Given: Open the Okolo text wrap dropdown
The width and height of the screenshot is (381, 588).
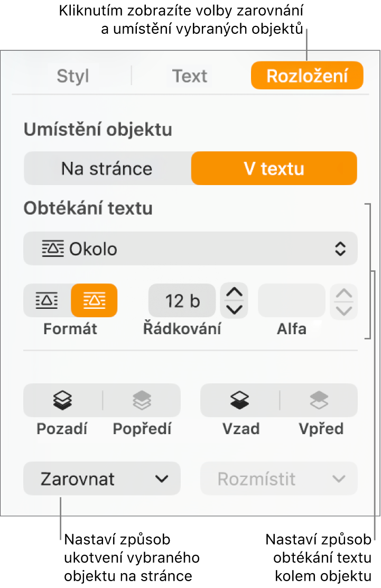Looking at the screenshot, I should point(190,249).
